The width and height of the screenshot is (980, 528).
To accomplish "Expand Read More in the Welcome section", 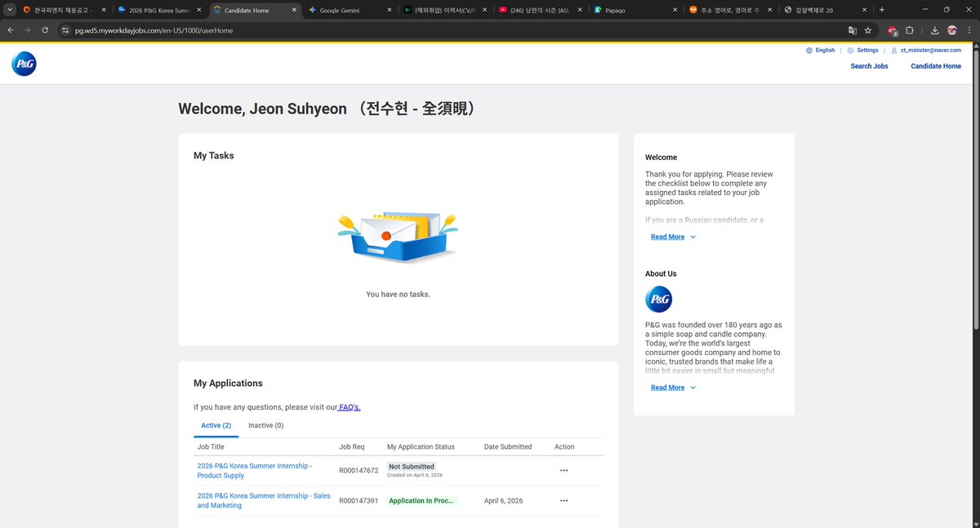I will [x=674, y=237].
